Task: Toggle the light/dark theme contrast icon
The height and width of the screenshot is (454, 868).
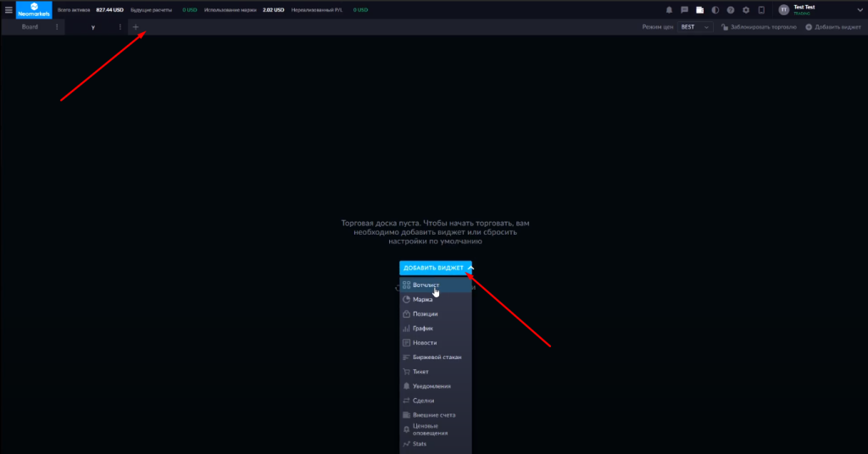Action: pyautogui.click(x=715, y=10)
